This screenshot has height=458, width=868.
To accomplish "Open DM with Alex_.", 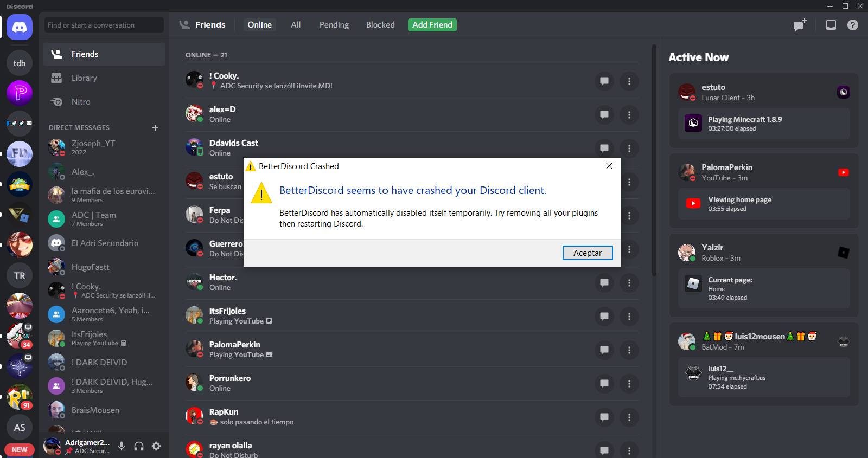I will pos(104,171).
